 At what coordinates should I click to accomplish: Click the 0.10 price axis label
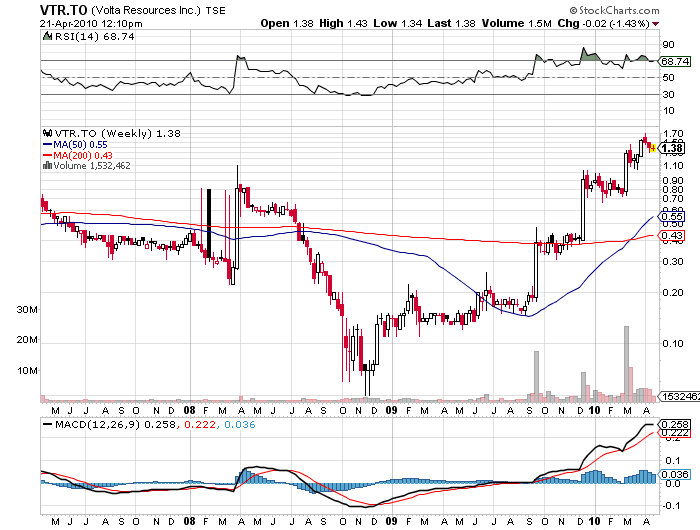(x=673, y=343)
